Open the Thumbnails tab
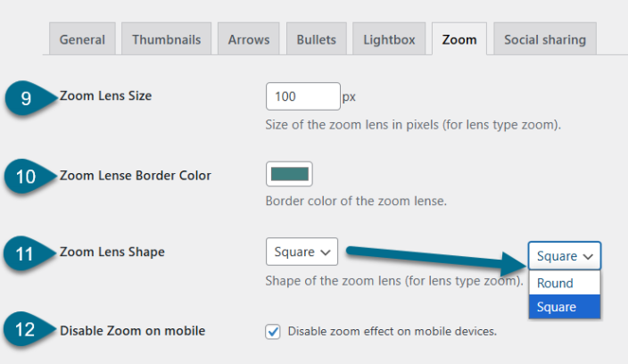The width and height of the screenshot is (628, 364). tap(166, 39)
